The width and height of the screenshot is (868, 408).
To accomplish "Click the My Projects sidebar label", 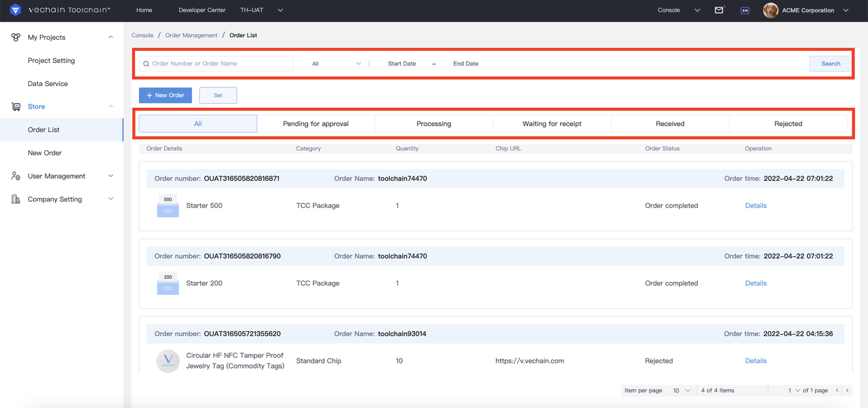I will [x=47, y=37].
